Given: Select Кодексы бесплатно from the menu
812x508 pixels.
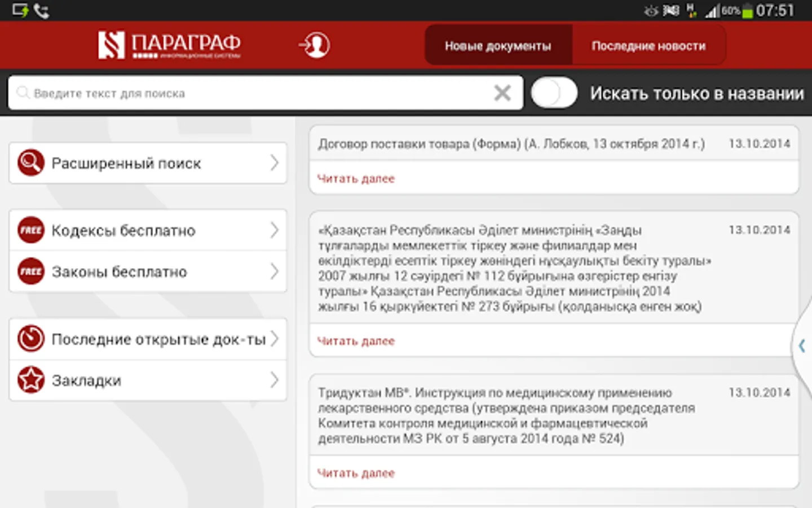Looking at the screenshot, I should coord(148,230).
